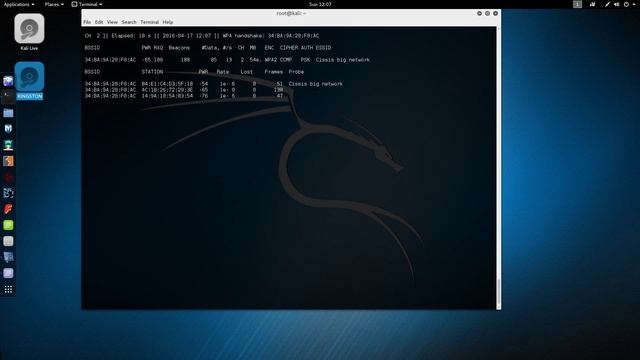Image resolution: width=640 pixels, height=360 pixels.
Task: Launch Metasploit from the dock
Action: tap(8, 129)
